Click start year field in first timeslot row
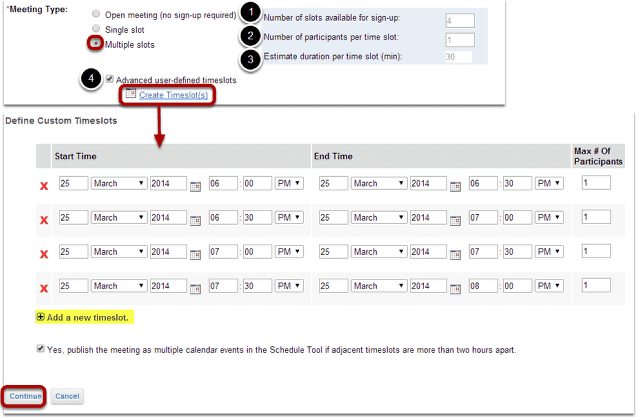 click(168, 183)
